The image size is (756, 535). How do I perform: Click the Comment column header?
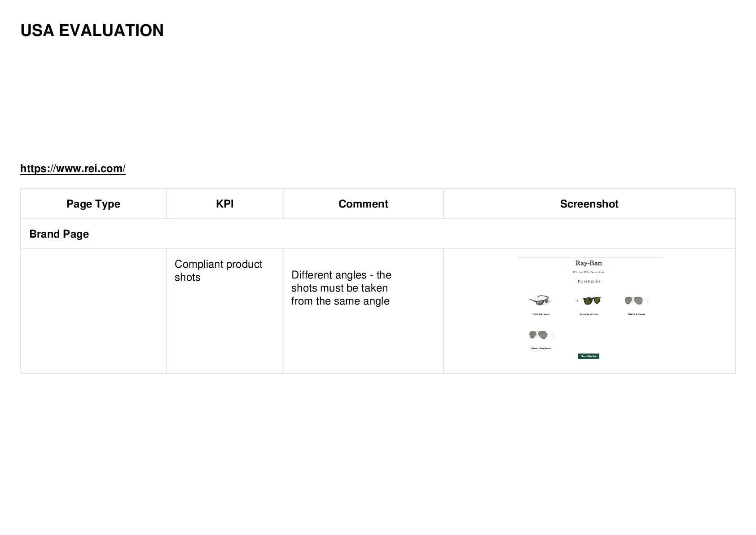pos(363,204)
